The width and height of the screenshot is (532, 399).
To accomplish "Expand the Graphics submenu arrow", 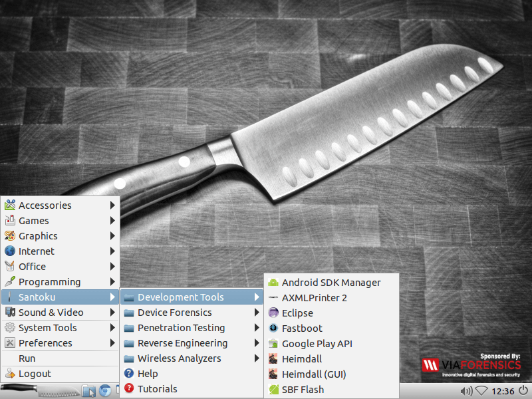I will (112, 235).
